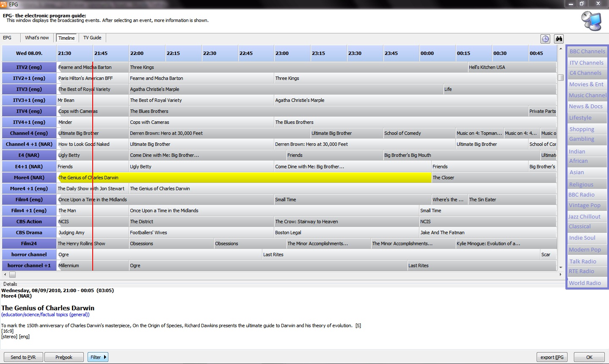609x364 pixels.
Task: Click the export EPG button
Action: pyautogui.click(x=552, y=357)
